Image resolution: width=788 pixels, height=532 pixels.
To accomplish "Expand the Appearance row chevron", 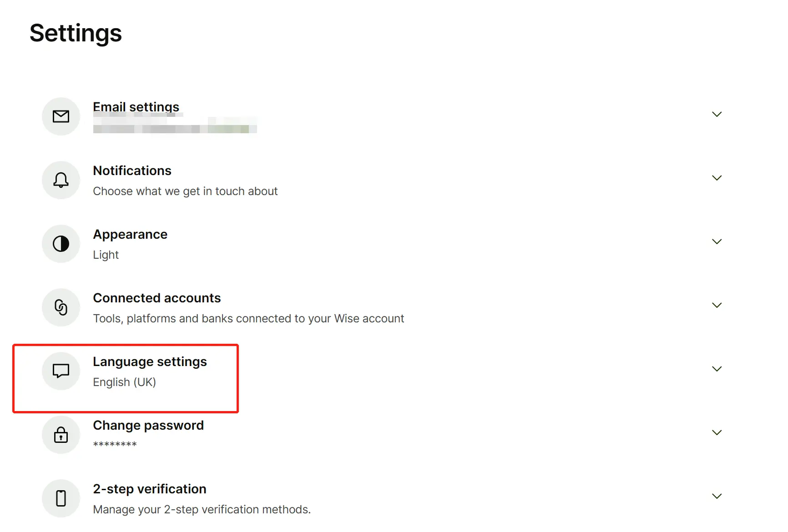I will 717,241.
